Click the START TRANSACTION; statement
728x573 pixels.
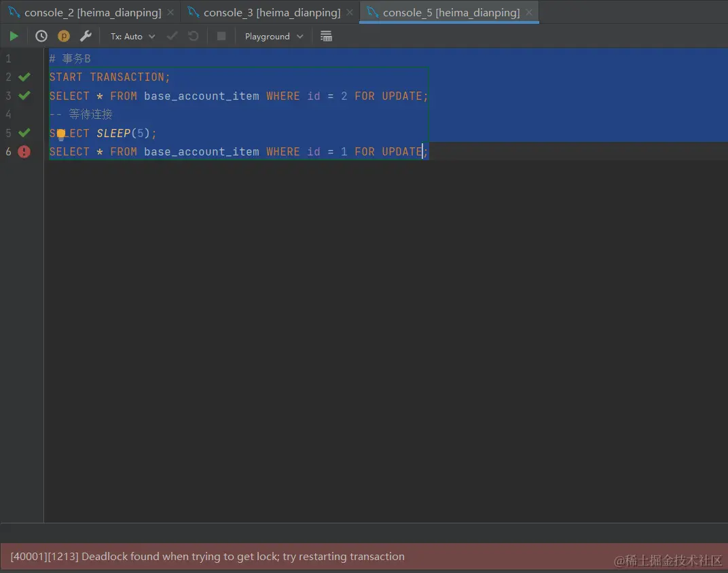pos(109,77)
